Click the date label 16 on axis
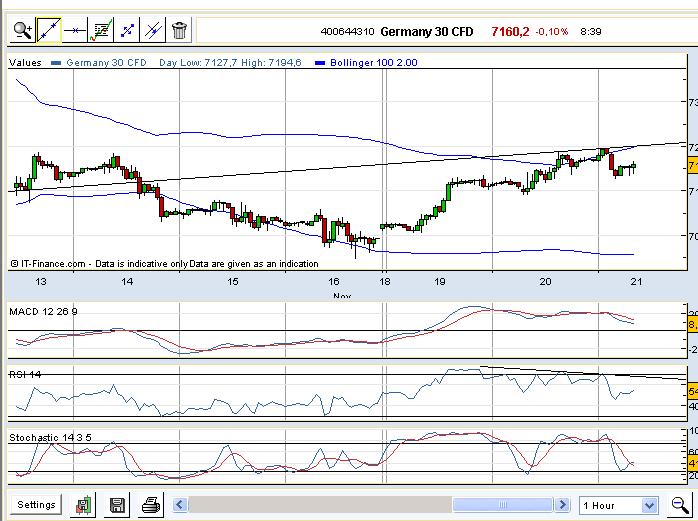The height and width of the screenshot is (521, 698). [x=334, y=281]
